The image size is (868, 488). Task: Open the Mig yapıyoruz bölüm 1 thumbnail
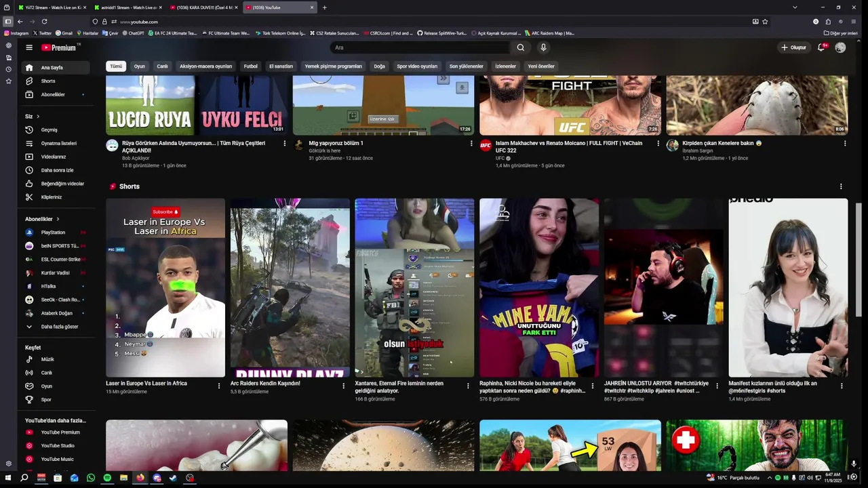(383, 105)
